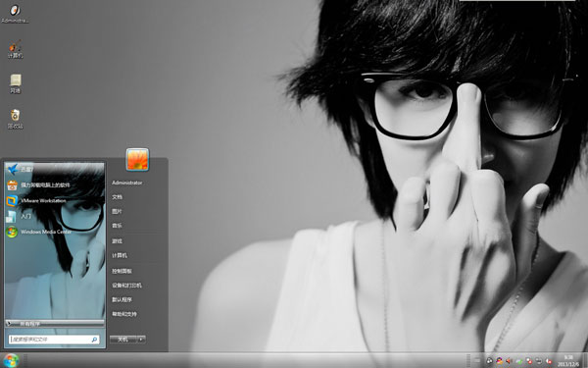Screen dimensions: 588x368
Task: Open the volume speaker tray icon
Action: tap(509, 360)
